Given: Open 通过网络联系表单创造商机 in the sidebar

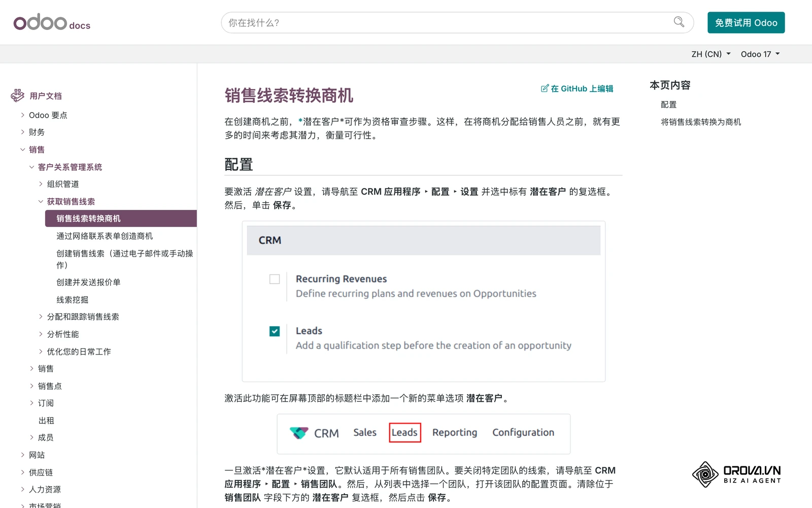Looking at the screenshot, I should (105, 236).
